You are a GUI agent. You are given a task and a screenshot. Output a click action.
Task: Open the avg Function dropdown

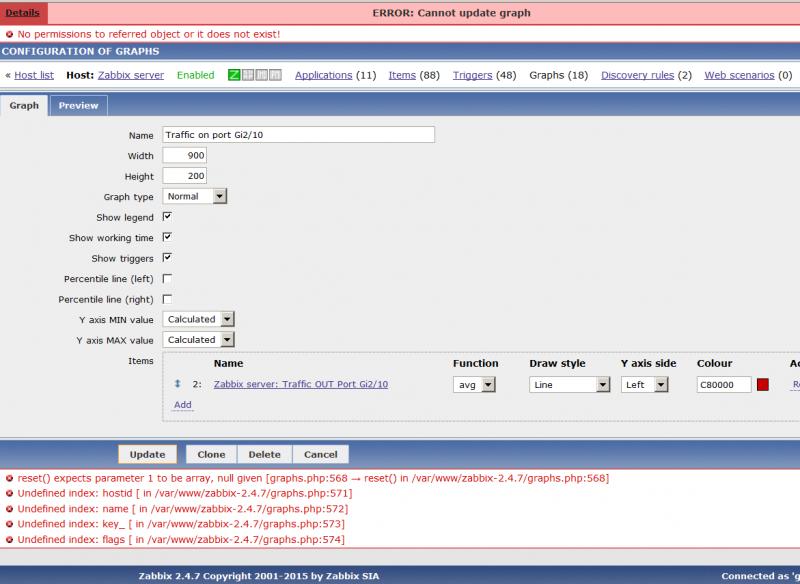(474, 385)
